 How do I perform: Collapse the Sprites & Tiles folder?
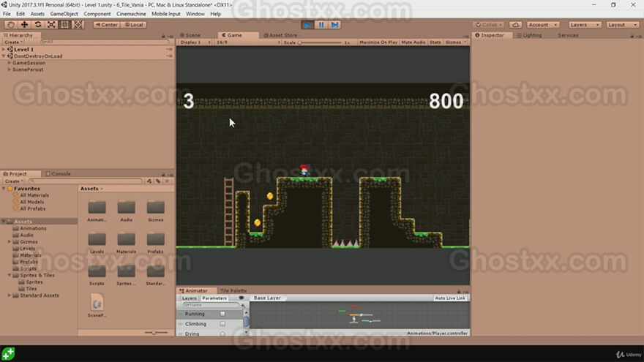(9, 276)
